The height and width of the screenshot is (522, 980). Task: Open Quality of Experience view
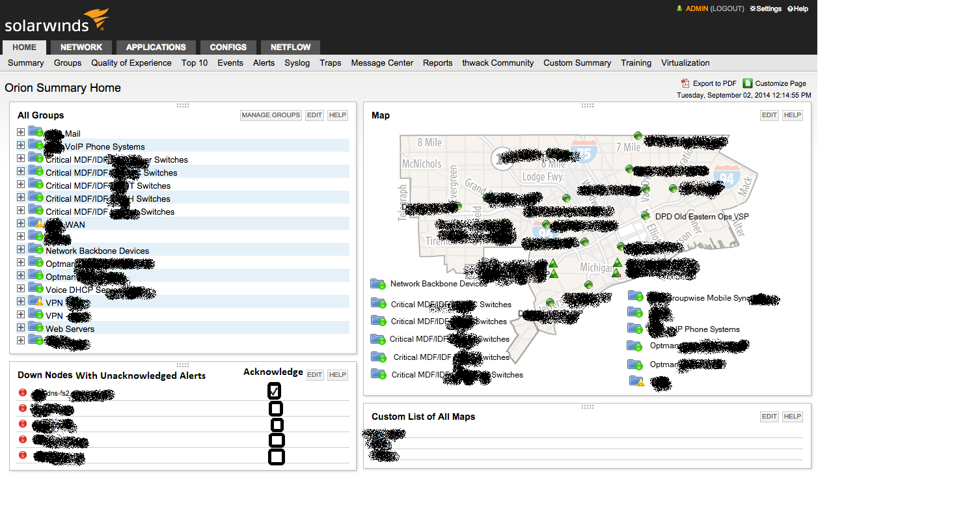pyautogui.click(x=131, y=63)
